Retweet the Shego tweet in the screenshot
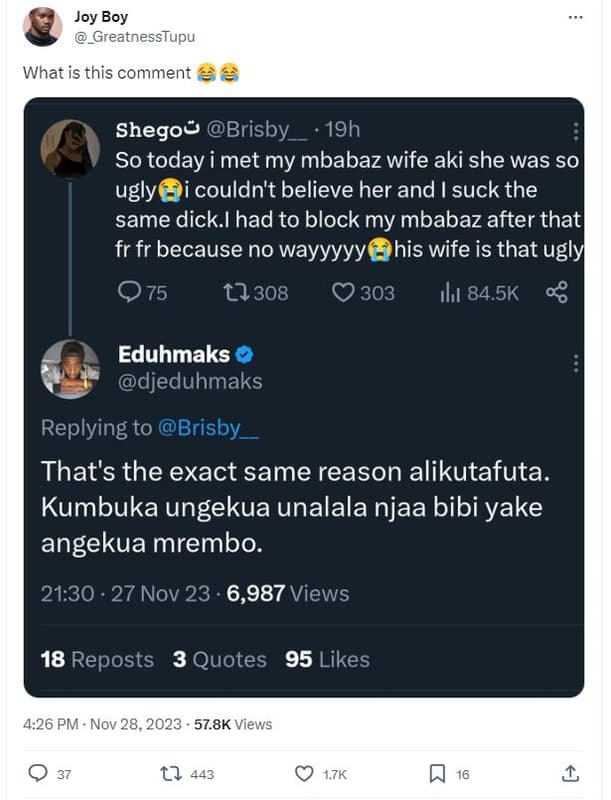611x800 pixels. click(x=237, y=292)
